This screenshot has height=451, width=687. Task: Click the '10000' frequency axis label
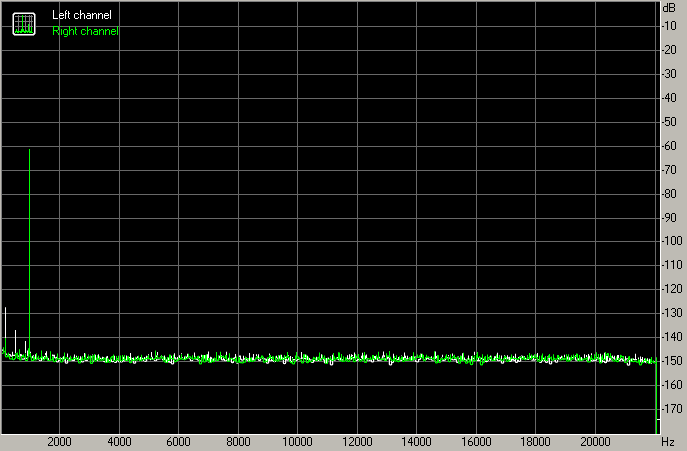[297, 441]
